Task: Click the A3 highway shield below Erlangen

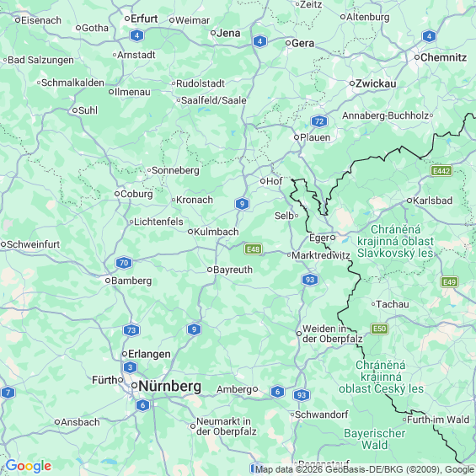Action: tap(131, 367)
